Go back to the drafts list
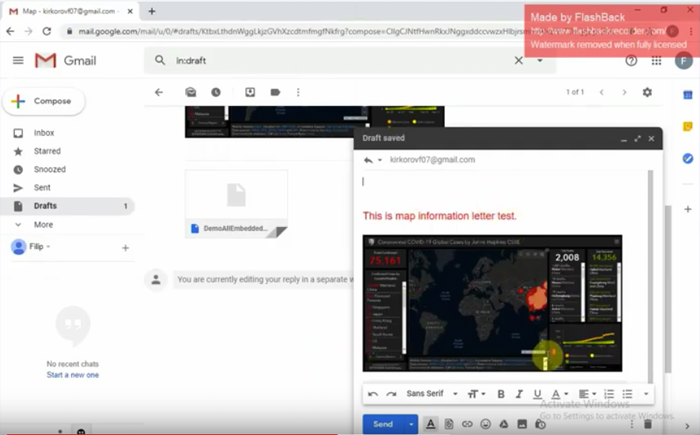 [x=158, y=92]
